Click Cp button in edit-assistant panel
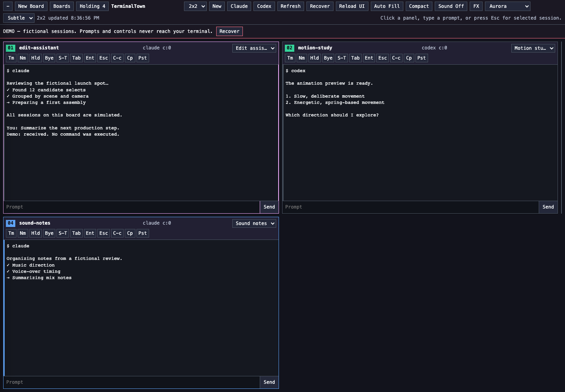This screenshot has width=565, height=392. (130, 58)
